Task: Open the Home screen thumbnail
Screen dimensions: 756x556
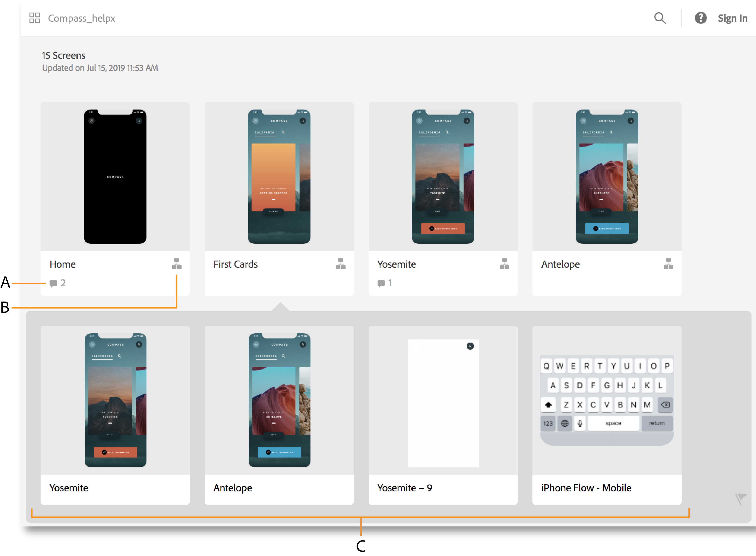Action: click(115, 176)
